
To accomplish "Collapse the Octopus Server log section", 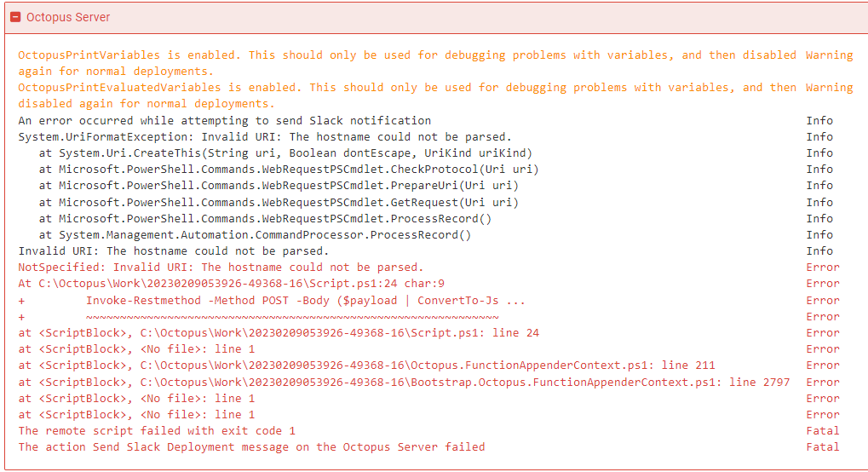I will 15,17.
